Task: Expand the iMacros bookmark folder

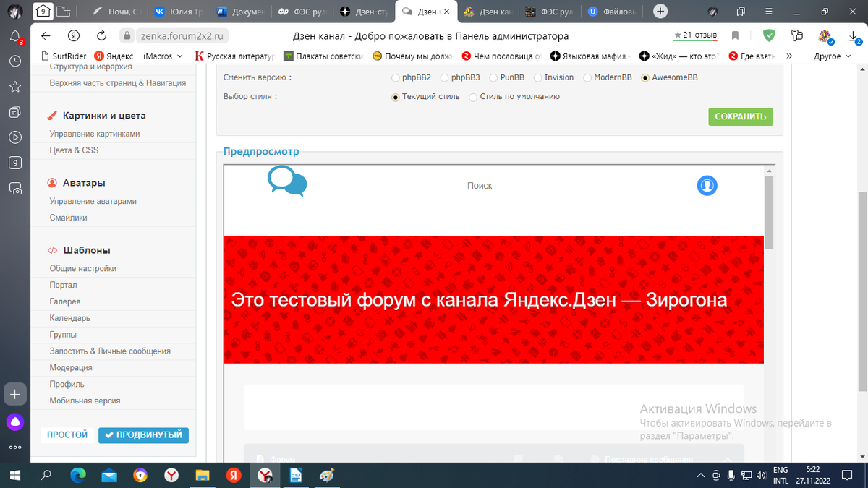Action: coord(162,56)
